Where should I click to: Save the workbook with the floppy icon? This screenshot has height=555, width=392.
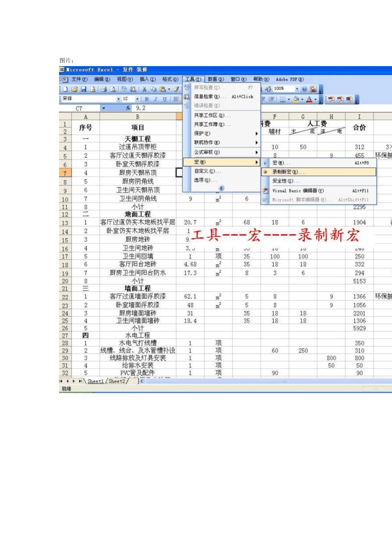pos(84,89)
